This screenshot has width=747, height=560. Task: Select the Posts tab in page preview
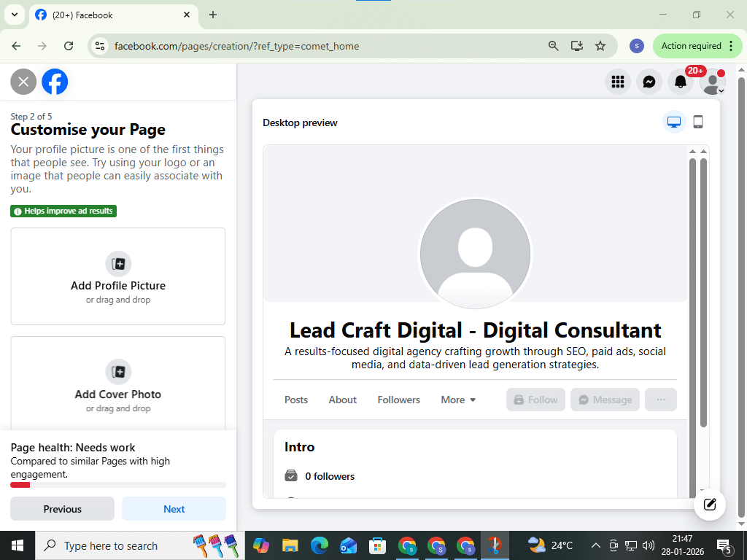tap(296, 400)
